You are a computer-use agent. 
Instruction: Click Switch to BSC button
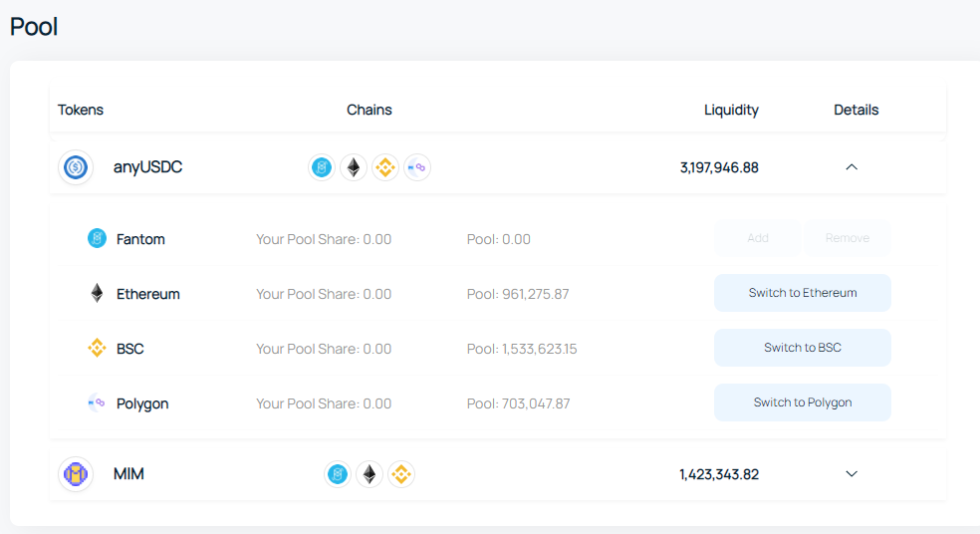pyautogui.click(x=803, y=348)
